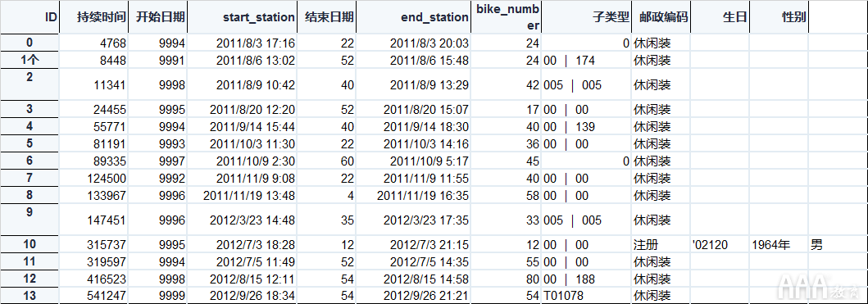Select the end_station column header
Viewport: 868px width, 304px height.
coord(413,17)
